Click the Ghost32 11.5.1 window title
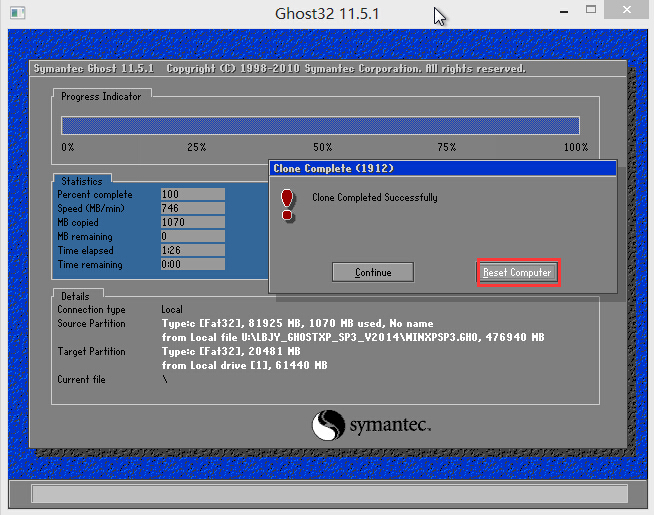 (x=326, y=14)
